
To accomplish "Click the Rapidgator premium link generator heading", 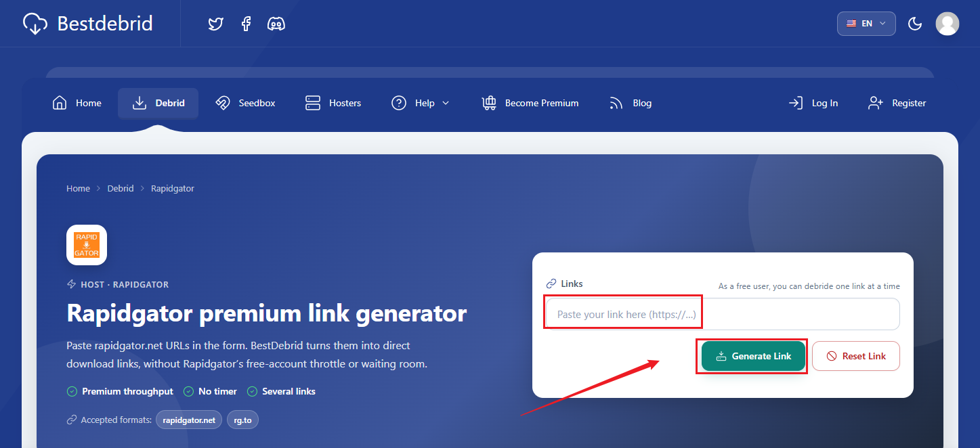I will (x=267, y=313).
